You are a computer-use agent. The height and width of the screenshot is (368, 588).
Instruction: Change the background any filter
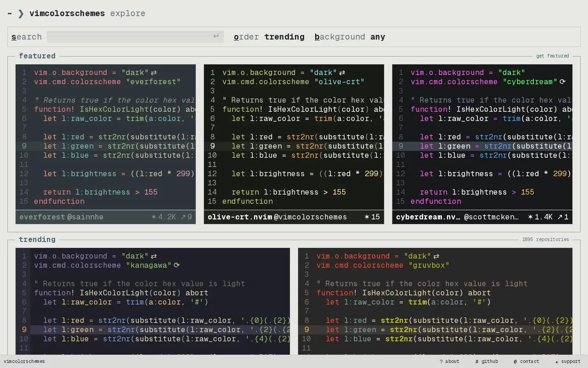point(350,37)
